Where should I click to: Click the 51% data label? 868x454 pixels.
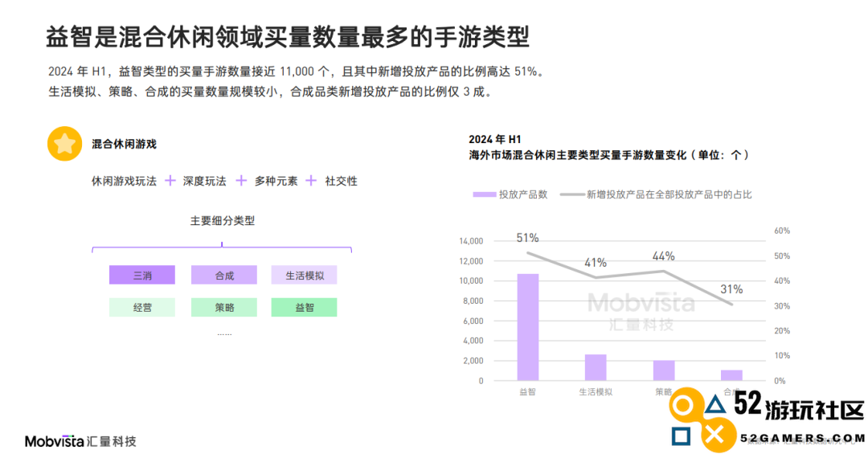pyautogui.click(x=527, y=238)
